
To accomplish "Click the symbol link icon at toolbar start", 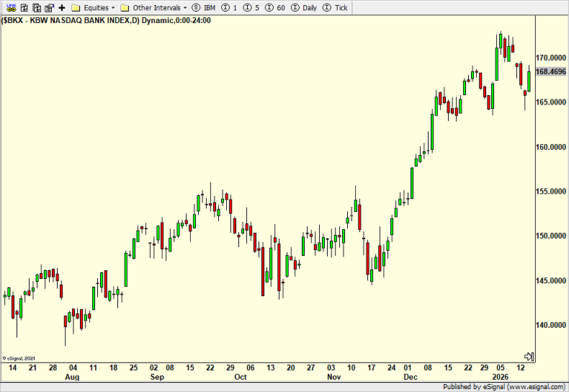I will 9,7.
